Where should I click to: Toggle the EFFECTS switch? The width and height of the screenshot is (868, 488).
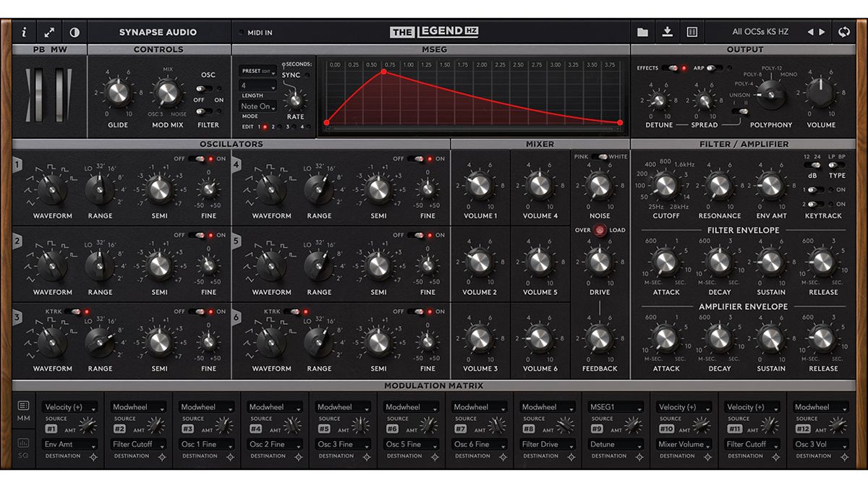click(x=670, y=68)
